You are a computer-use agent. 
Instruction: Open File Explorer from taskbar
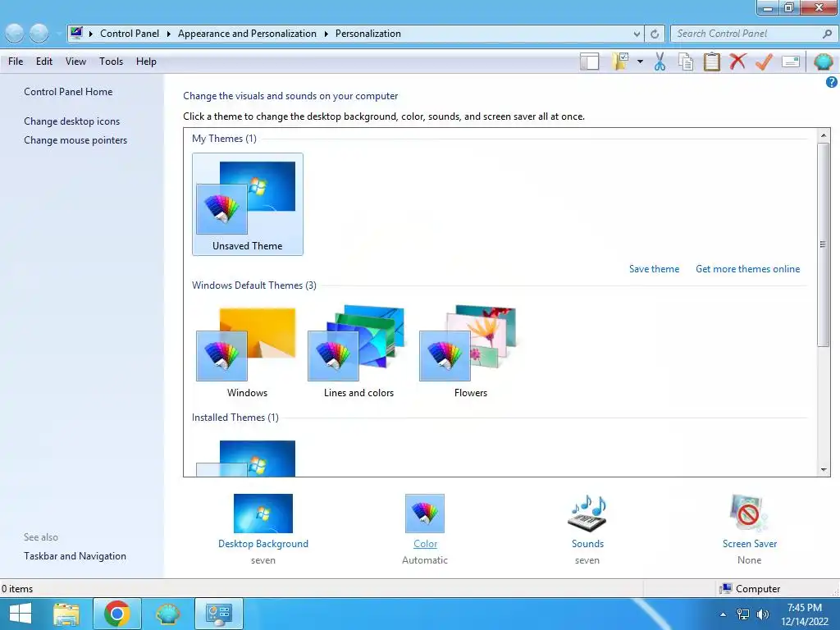tap(66, 614)
